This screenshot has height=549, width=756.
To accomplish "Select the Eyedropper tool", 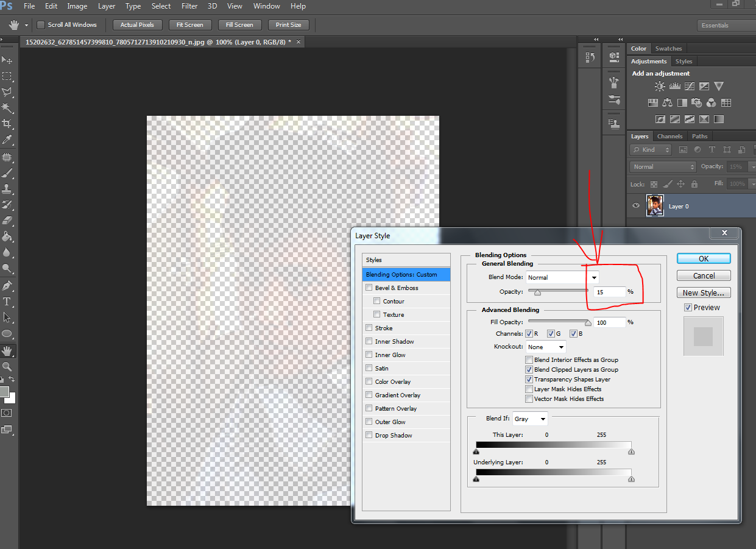I will click(x=7, y=140).
